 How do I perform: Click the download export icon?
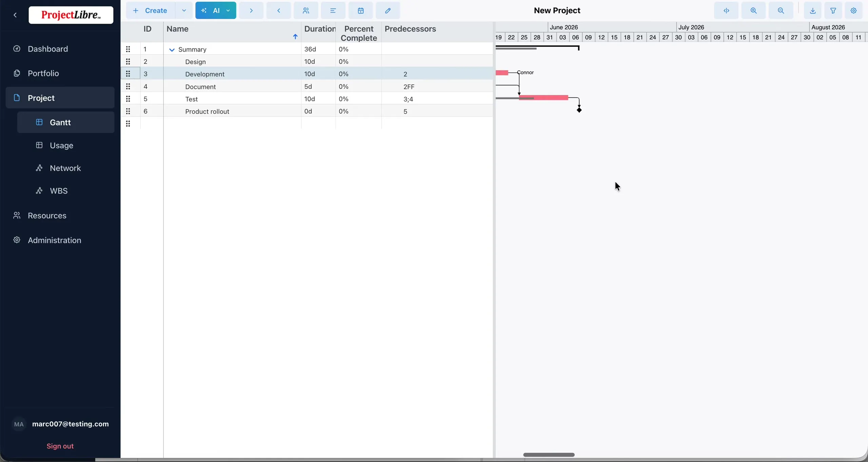(x=813, y=11)
